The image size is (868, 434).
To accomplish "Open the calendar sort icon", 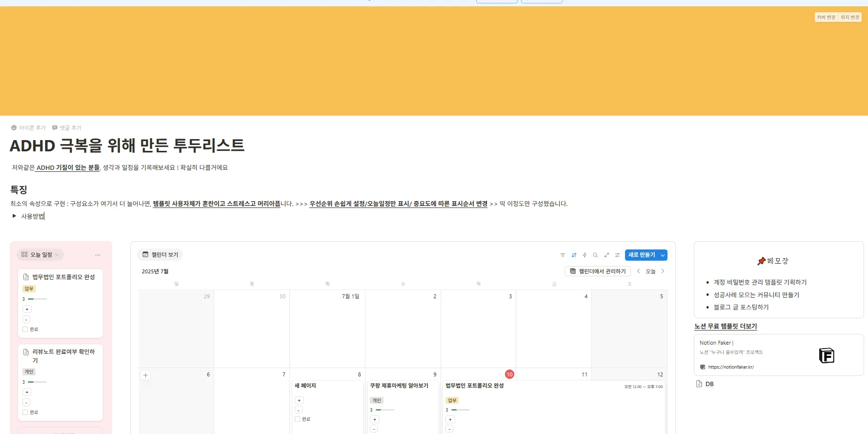I will [574, 255].
